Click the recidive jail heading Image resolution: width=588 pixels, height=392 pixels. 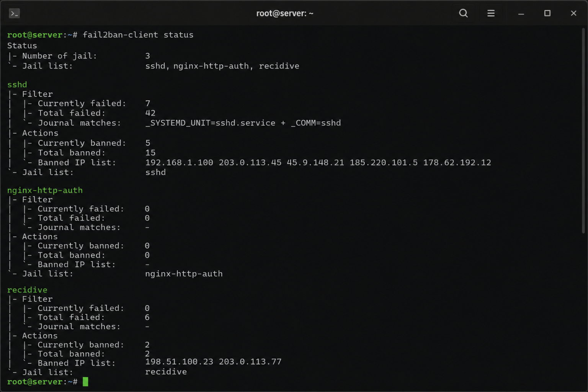pos(27,290)
